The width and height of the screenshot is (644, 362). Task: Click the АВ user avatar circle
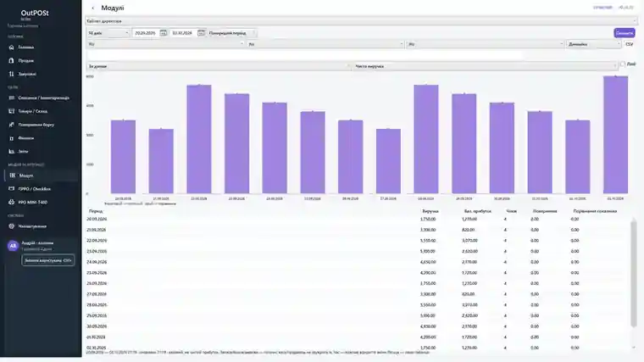(x=13, y=246)
